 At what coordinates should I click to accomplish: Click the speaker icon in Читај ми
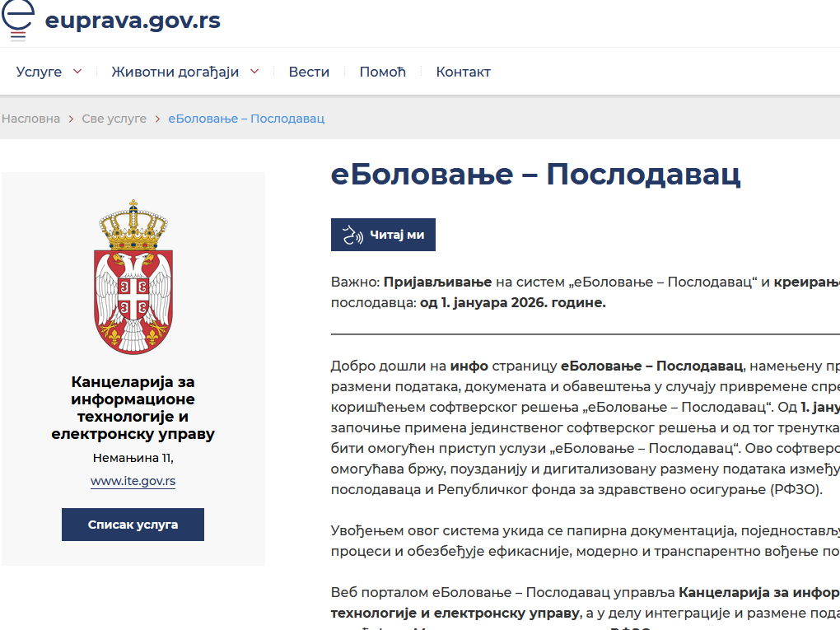pos(353,235)
